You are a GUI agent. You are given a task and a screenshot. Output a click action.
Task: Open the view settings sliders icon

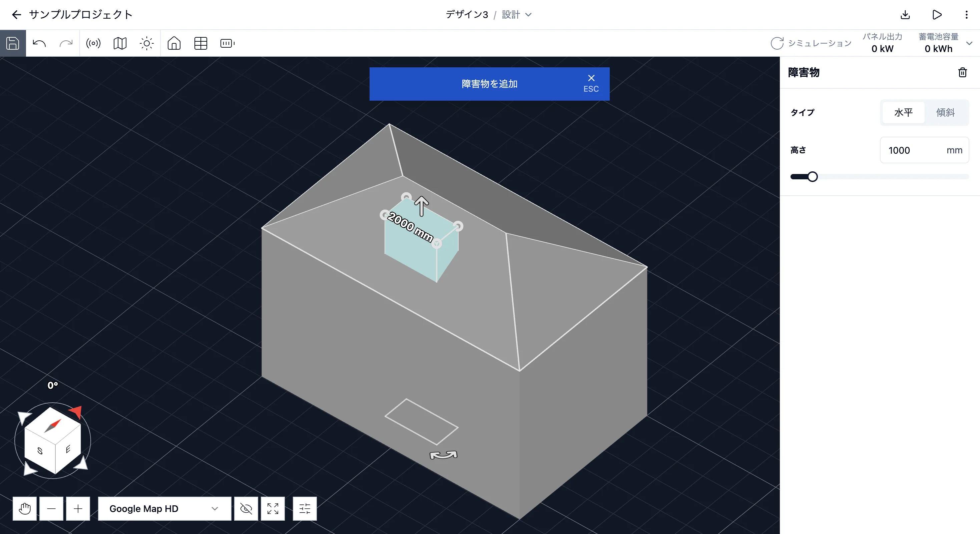305,508
